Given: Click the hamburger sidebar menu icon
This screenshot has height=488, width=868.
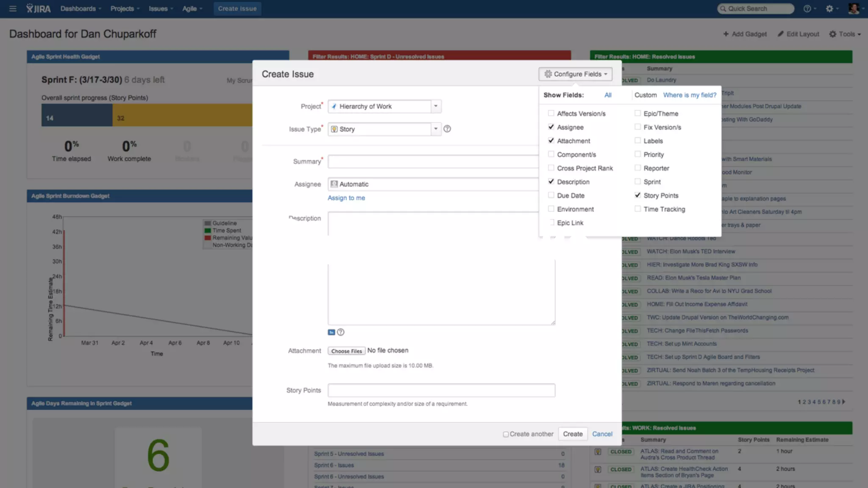Looking at the screenshot, I should 13,8.
